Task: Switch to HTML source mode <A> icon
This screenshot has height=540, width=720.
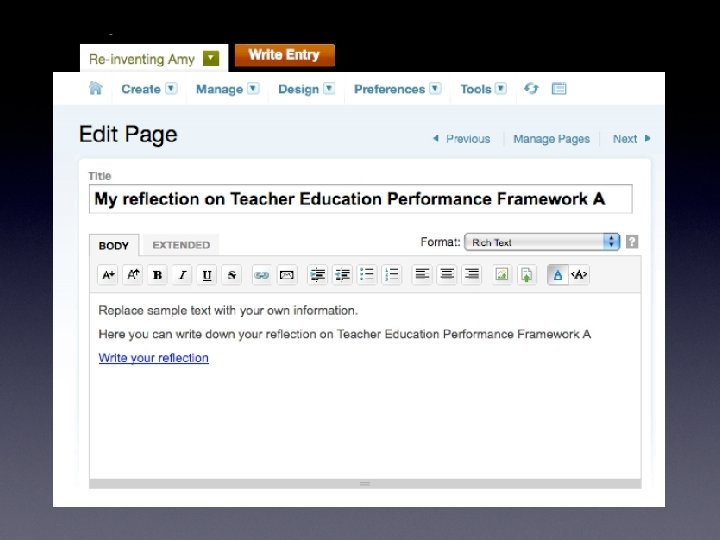Action: [579, 275]
